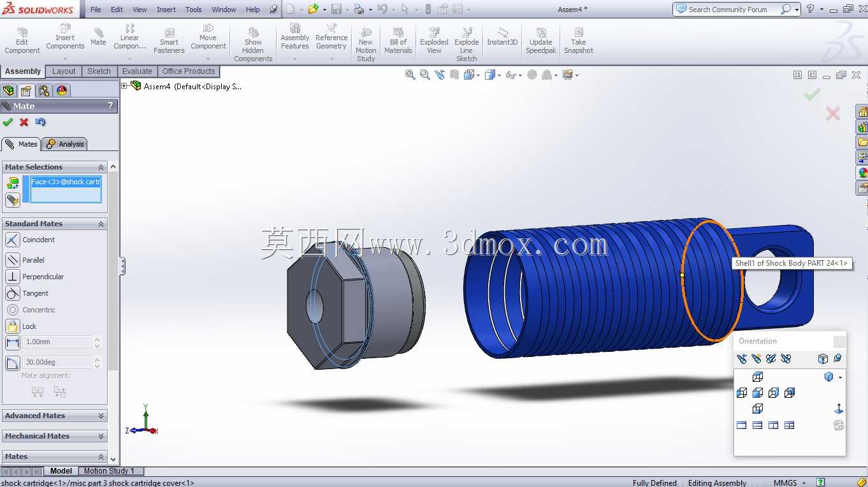This screenshot has height=487, width=868.
Task: Click Zoom to Area in view toolbar
Action: [x=425, y=75]
